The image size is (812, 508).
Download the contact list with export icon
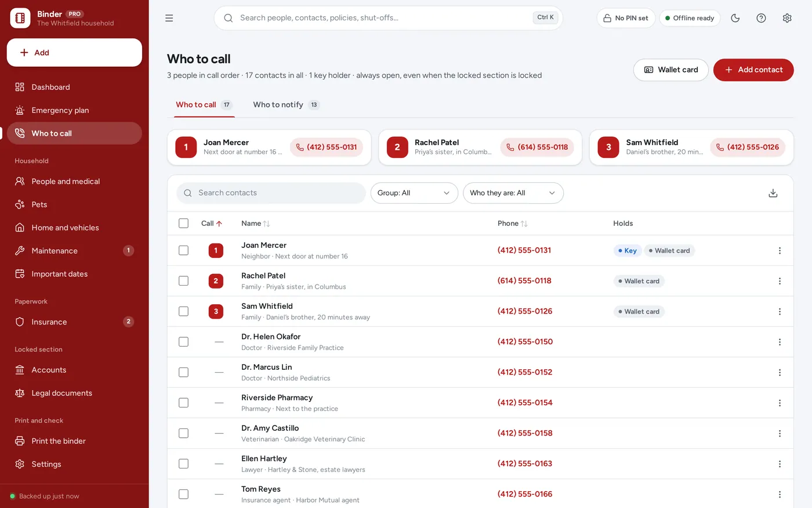click(x=773, y=193)
